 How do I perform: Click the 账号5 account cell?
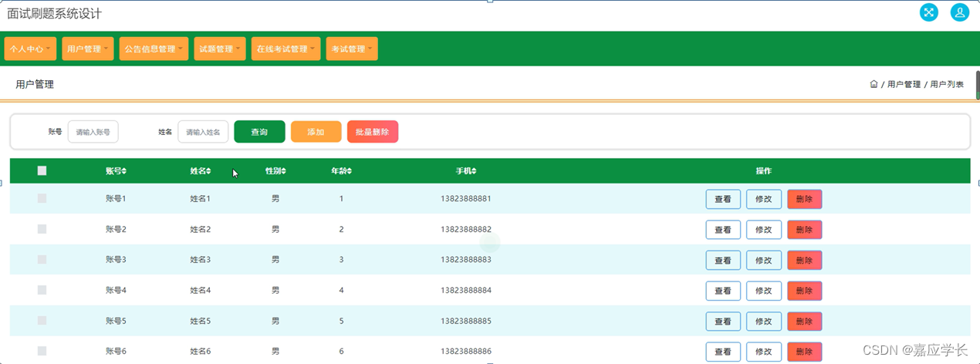click(x=116, y=321)
